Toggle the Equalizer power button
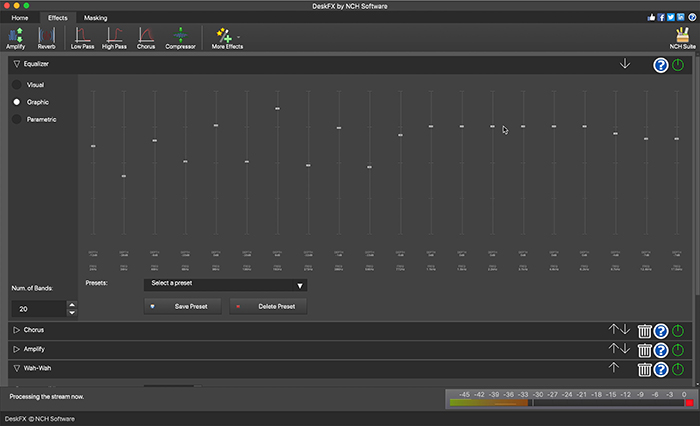The width and height of the screenshot is (700, 426). click(678, 65)
